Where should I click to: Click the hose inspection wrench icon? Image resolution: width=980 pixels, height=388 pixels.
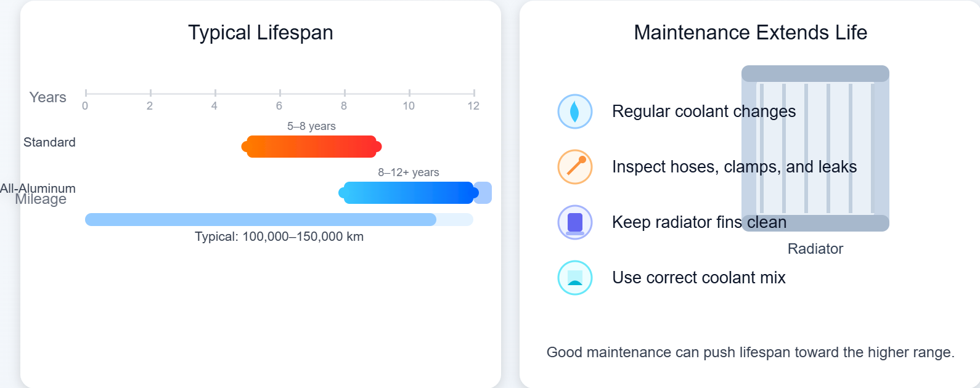click(x=574, y=167)
